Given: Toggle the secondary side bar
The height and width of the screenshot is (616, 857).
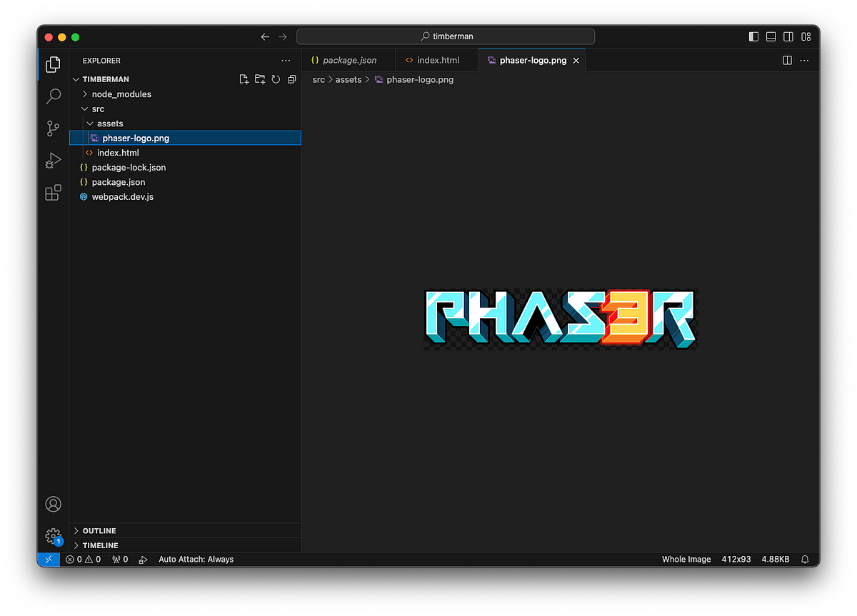Looking at the screenshot, I should tap(788, 36).
